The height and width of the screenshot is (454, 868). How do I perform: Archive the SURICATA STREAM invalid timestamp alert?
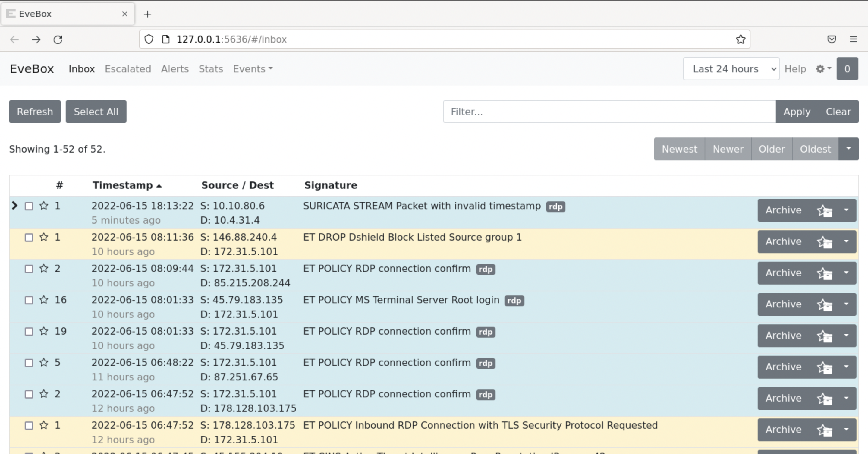click(783, 210)
